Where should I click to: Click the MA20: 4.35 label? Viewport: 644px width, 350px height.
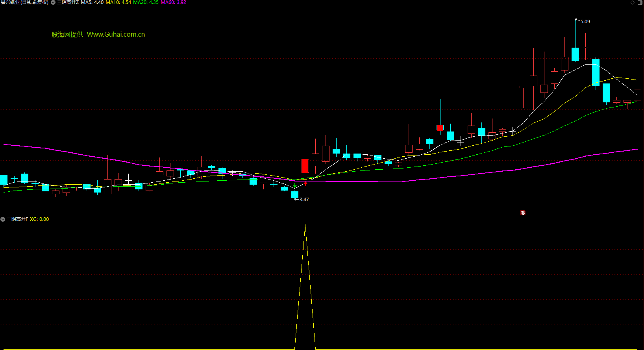point(146,2)
